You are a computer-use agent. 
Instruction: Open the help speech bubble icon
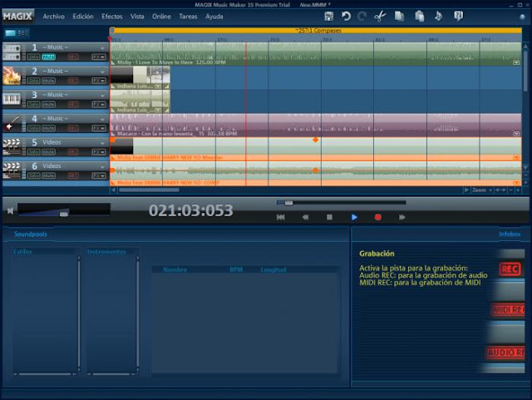[458, 16]
